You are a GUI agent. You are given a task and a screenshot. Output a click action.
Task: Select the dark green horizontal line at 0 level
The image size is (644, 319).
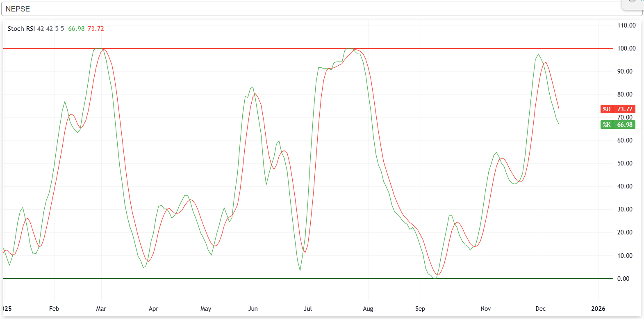click(246, 278)
